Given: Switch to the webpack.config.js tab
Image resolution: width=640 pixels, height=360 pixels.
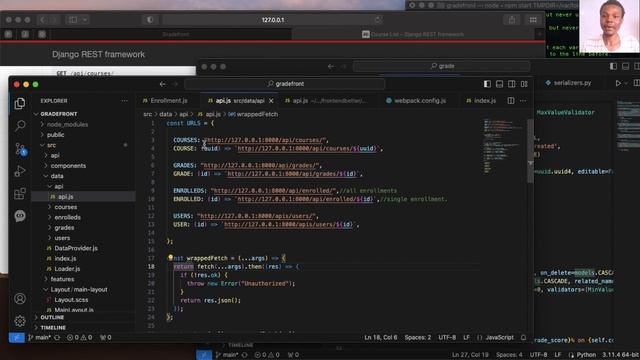Looking at the screenshot, I should tap(416, 100).
